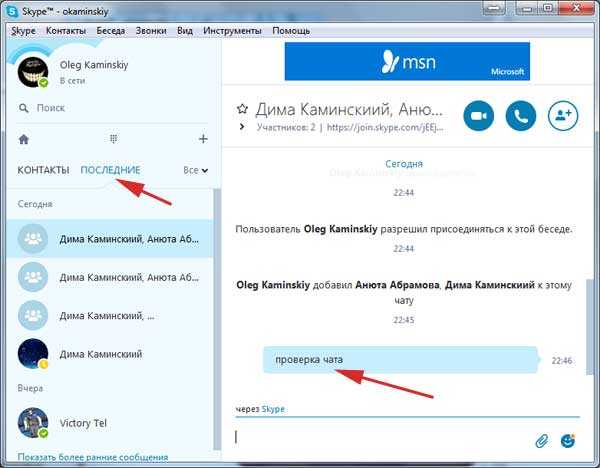Click Показать более ранние сообщения link
Image resolution: width=600 pixels, height=468 pixels.
[93, 457]
